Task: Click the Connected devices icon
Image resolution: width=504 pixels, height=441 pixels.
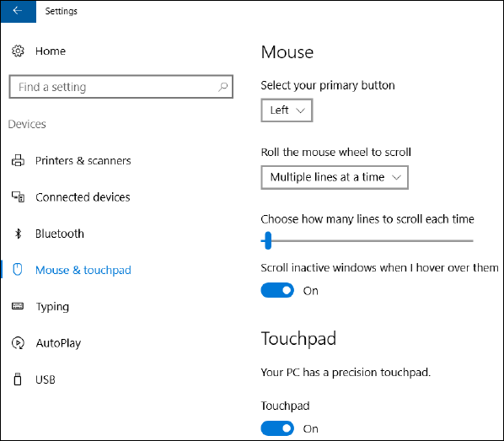Action: pos(18,196)
